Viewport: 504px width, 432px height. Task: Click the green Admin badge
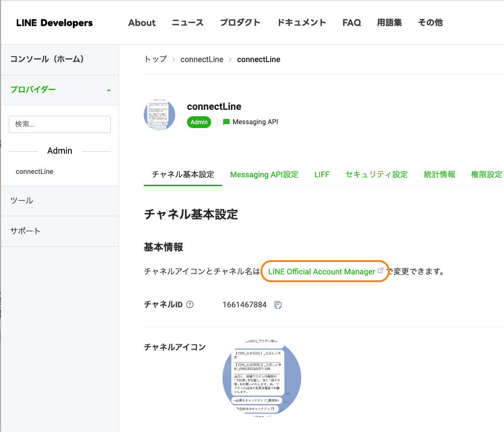click(x=199, y=122)
